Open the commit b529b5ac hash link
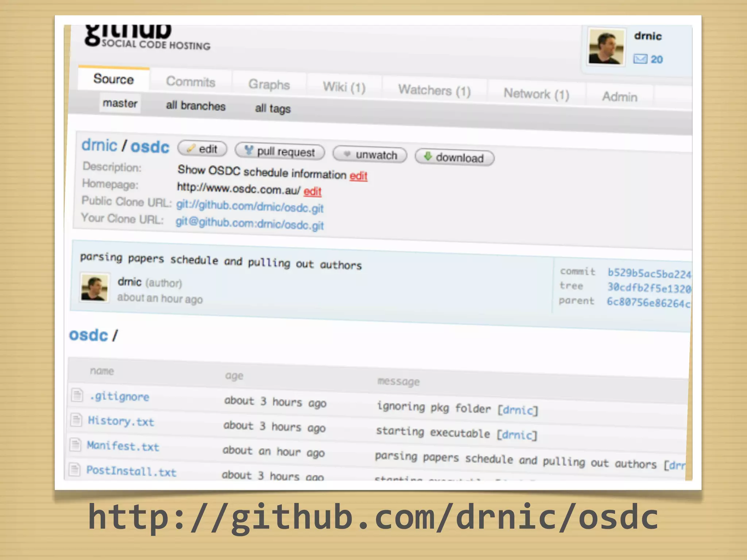This screenshot has height=560, width=747. click(x=649, y=273)
